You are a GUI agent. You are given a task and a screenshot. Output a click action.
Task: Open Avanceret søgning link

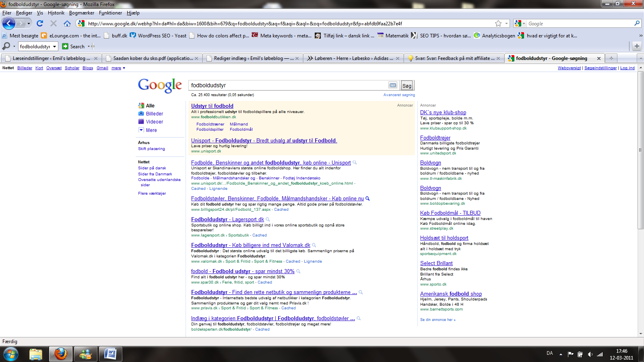coord(399,95)
